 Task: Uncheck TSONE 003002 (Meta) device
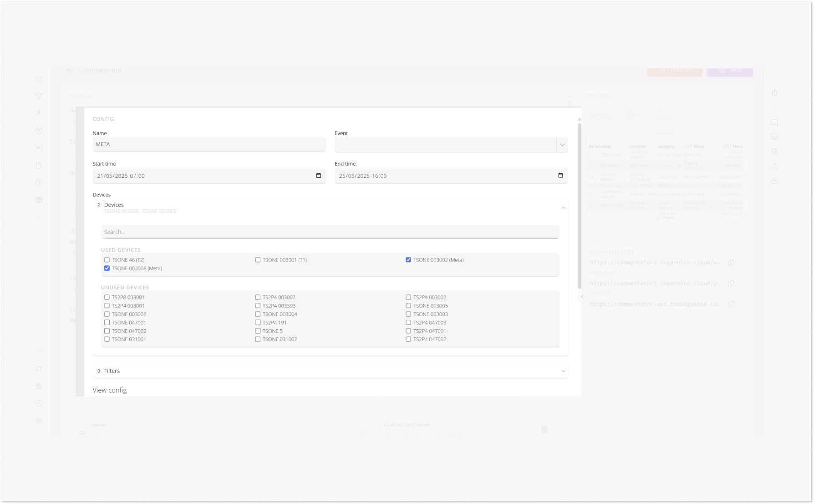(408, 260)
